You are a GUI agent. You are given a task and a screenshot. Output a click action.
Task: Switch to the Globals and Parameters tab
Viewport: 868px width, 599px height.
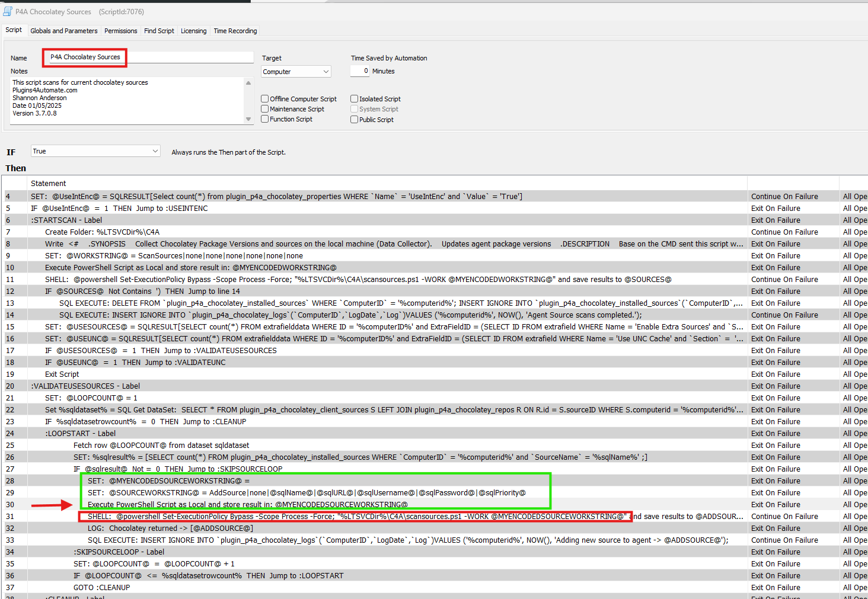(x=64, y=31)
